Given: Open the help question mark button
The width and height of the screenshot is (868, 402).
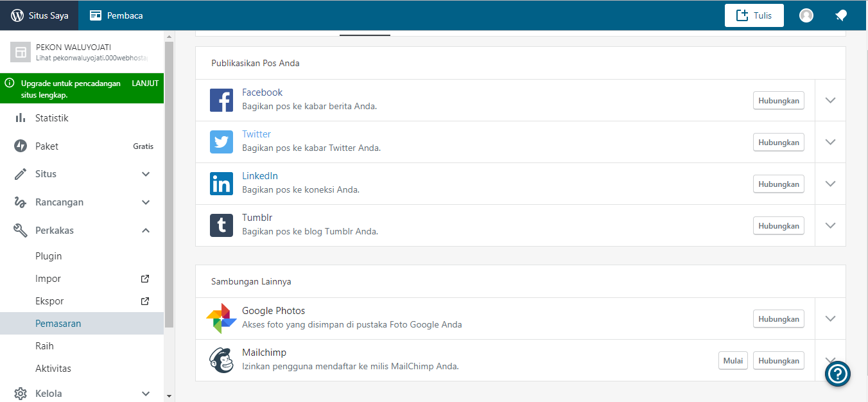Looking at the screenshot, I should [838, 374].
